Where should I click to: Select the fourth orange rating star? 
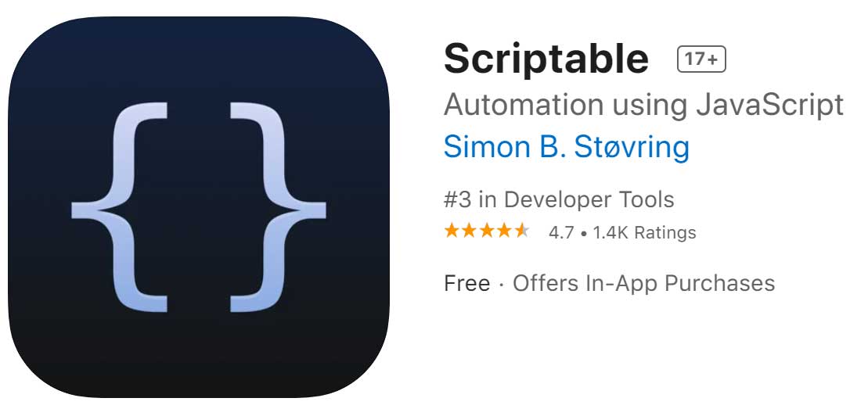coord(504,231)
